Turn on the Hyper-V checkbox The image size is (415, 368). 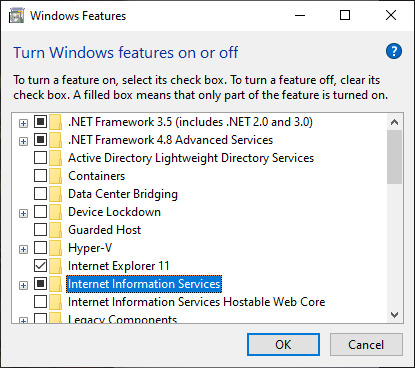coord(40,248)
